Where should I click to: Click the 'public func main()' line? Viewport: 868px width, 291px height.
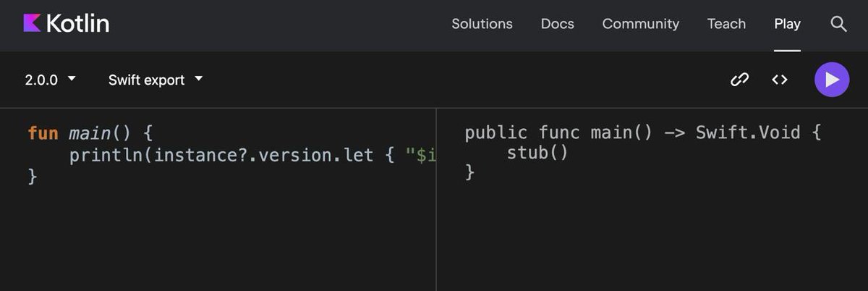click(643, 133)
